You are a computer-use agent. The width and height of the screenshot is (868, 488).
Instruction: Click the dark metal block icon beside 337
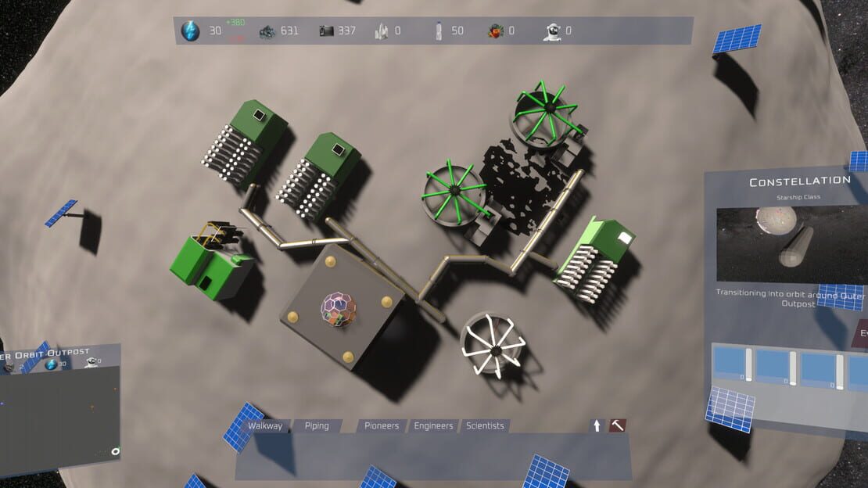[x=327, y=31]
